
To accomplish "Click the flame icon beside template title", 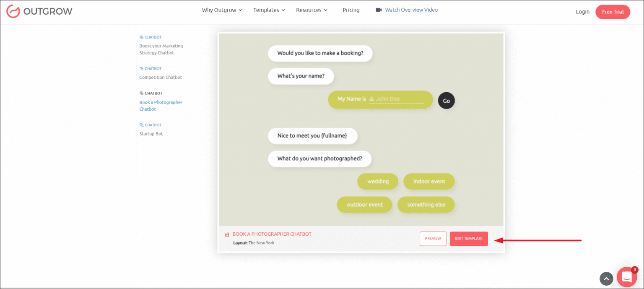I will [x=227, y=234].
